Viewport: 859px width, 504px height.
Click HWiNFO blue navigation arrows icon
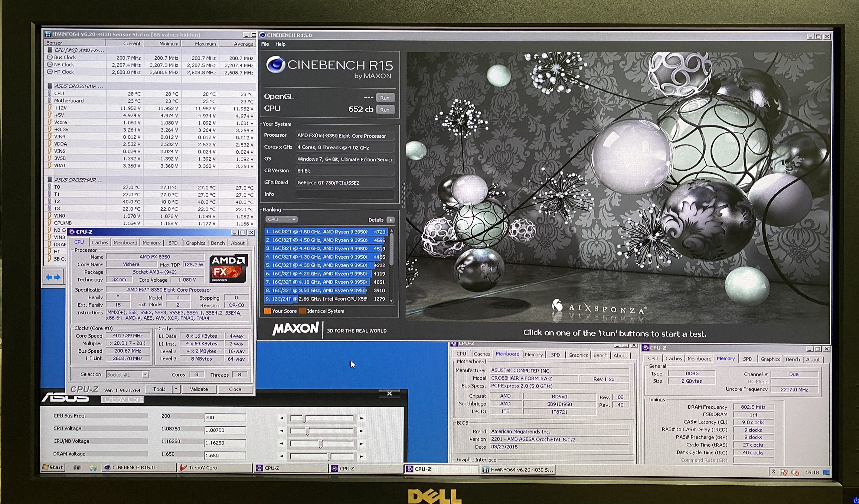click(x=53, y=277)
